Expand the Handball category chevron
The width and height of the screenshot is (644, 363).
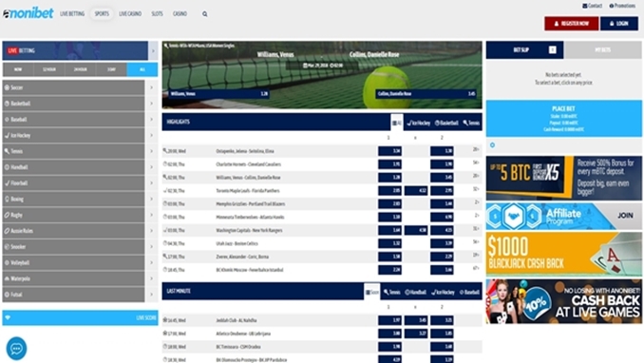click(x=152, y=167)
